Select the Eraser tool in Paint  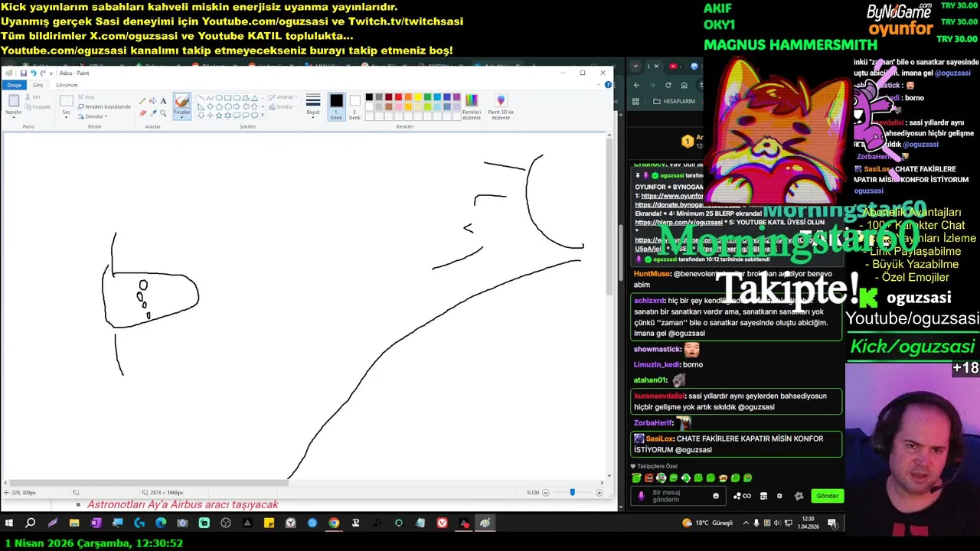[x=142, y=113]
